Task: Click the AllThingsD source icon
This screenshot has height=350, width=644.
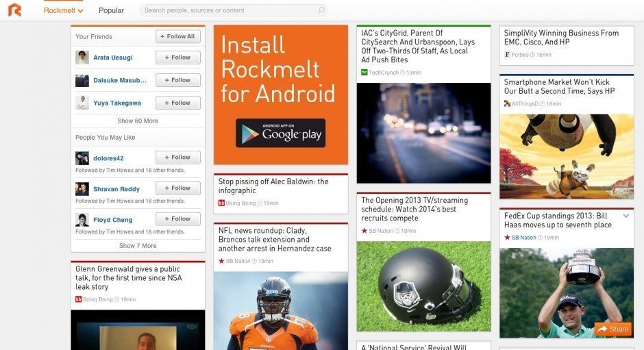Action: pos(507,103)
